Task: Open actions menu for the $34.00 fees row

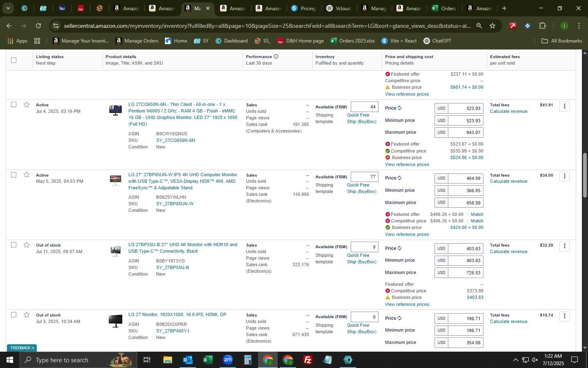Action: coord(564,176)
